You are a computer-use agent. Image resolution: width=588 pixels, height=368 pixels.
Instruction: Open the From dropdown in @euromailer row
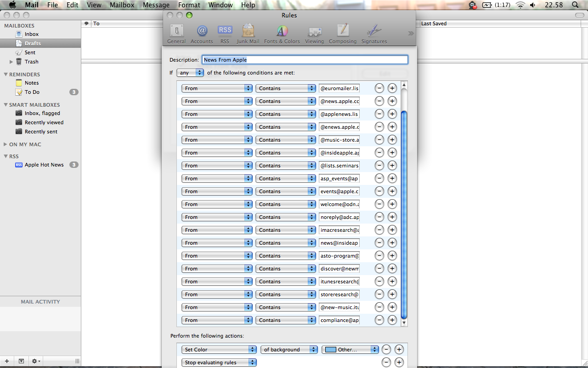[217, 88]
